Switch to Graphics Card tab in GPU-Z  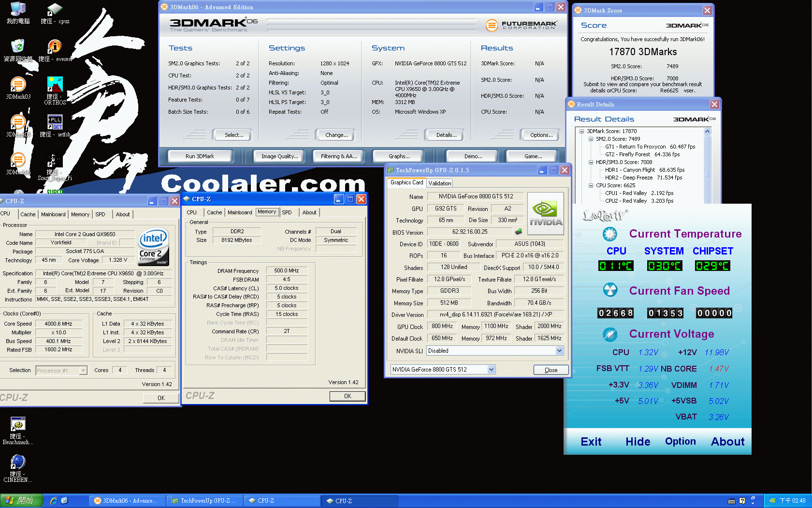point(406,182)
